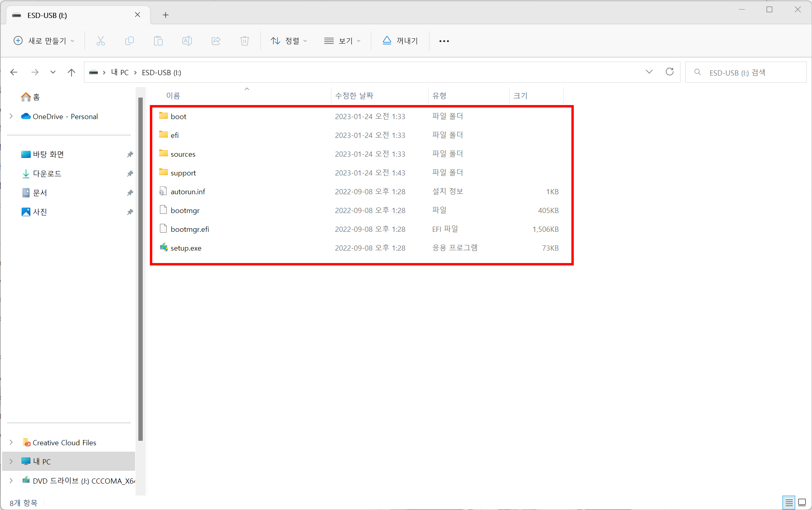The image size is (812, 510).
Task: Open the See more ellipsis menu
Action: [444, 41]
